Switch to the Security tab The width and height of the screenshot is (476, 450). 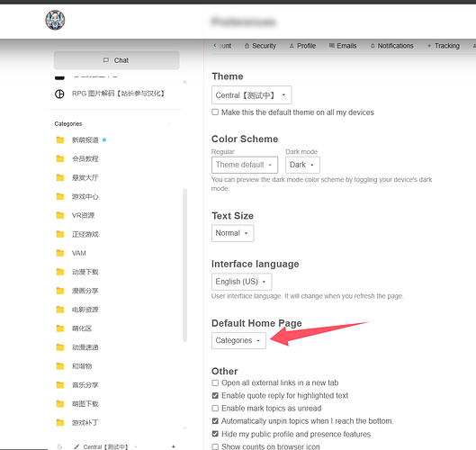260,46
